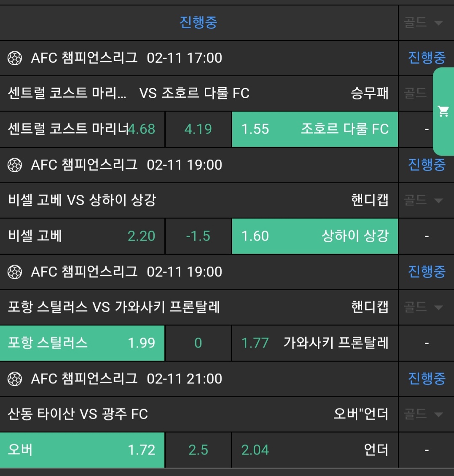This screenshot has width=454, height=476.
Task: Deselect 포항 스틸러스 1.99 bet
Action: coord(82,343)
